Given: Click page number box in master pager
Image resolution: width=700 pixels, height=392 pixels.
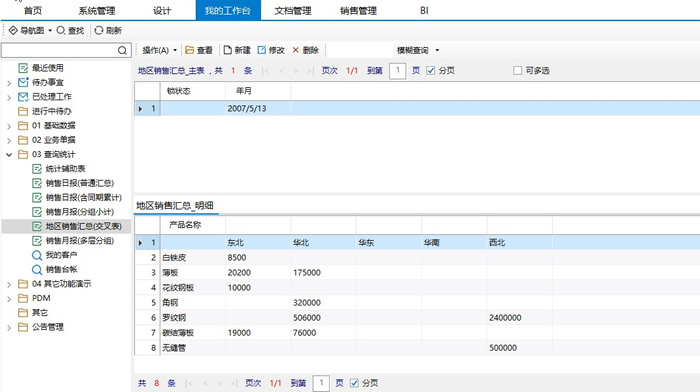Looking at the screenshot, I should tap(397, 71).
